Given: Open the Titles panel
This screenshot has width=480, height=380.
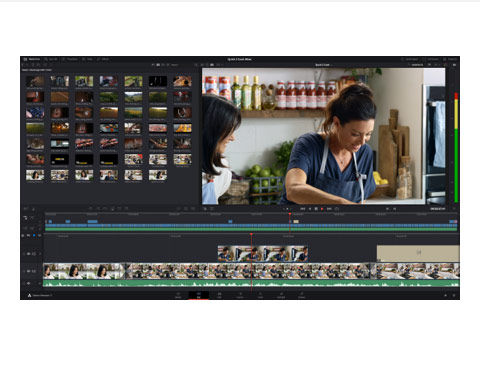Looking at the screenshot, I should tap(87, 59).
